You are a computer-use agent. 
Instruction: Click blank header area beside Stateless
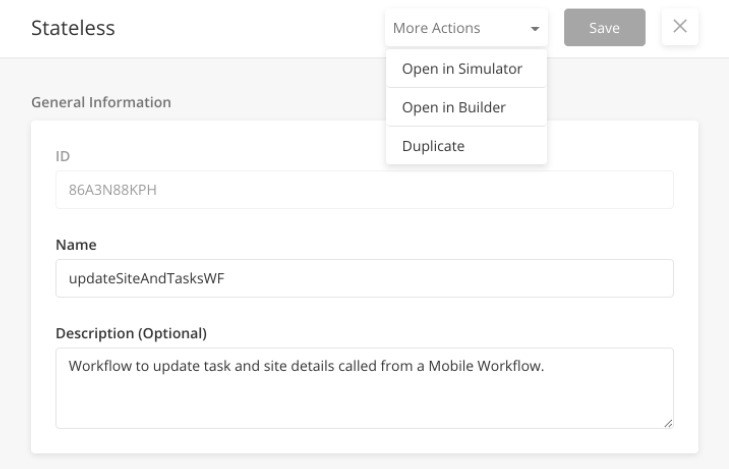pos(246,28)
